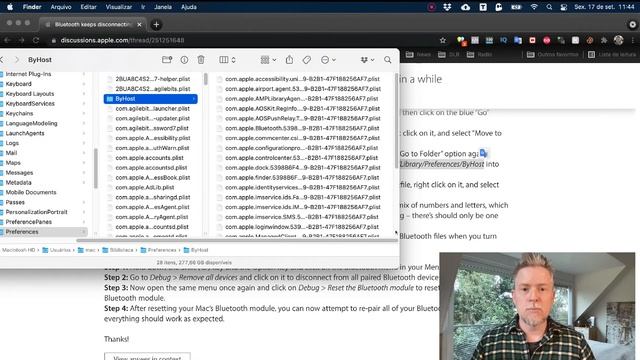This screenshot has width=640, height=360.
Task: Click the middle column vertical scrollbar
Action: (x=206, y=79)
